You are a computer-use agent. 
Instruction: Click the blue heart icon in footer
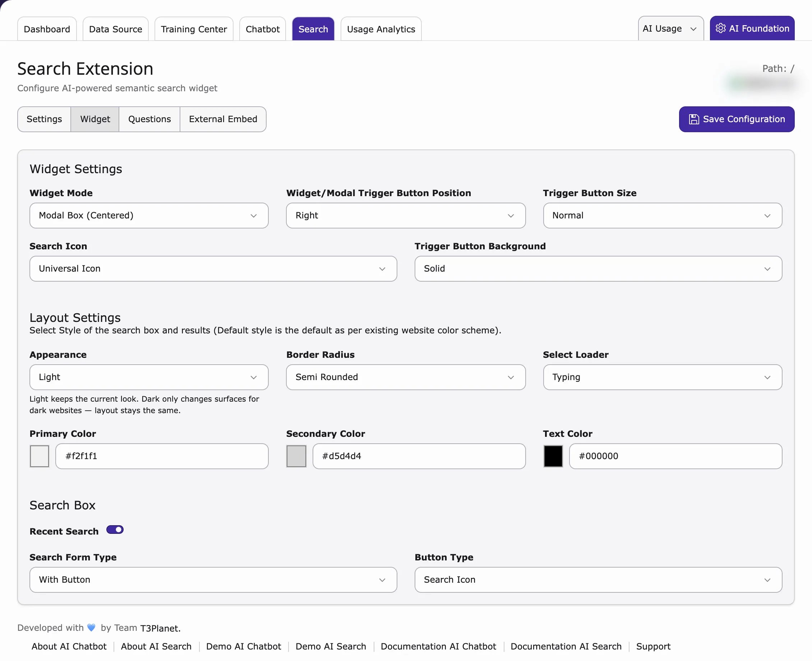click(91, 628)
